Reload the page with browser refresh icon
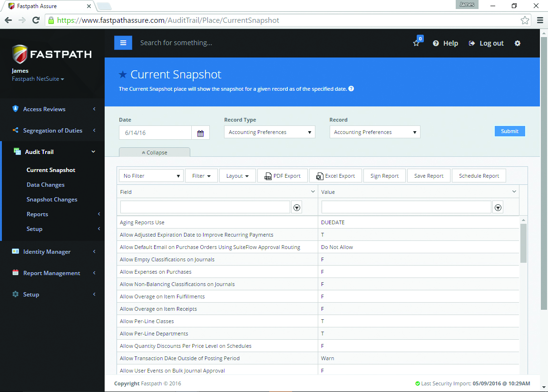Screen dimensions: 548x392 coord(36,20)
